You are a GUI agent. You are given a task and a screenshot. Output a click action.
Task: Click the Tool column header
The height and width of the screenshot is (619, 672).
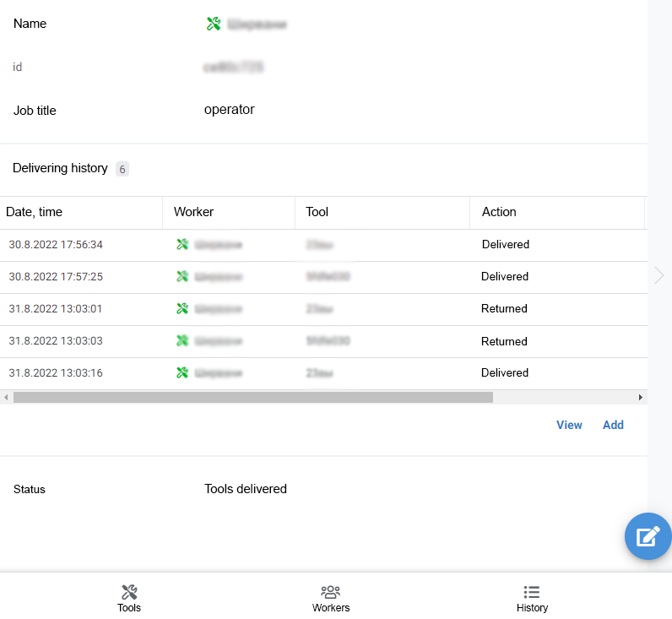tap(382, 212)
